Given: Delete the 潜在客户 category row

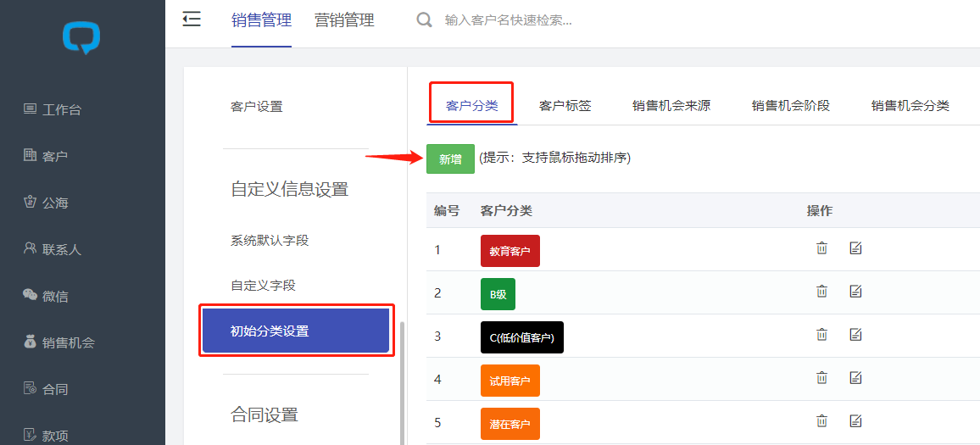Looking at the screenshot, I should click(821, 420).
